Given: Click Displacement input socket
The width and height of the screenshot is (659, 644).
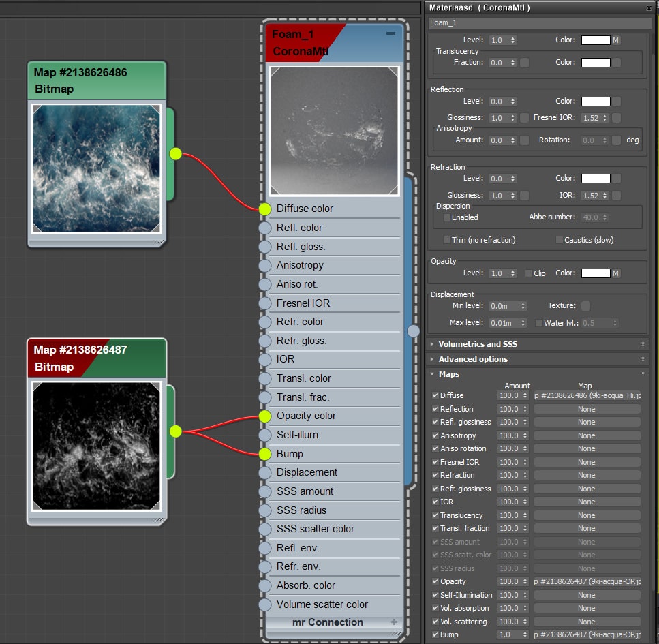Looking at the screenshot, I should [x=265, y=472].
